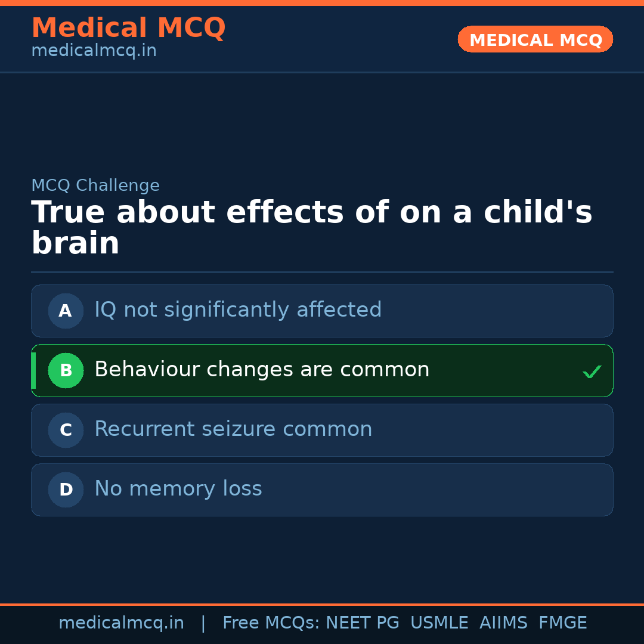Click the D letter circle icon
This screenshot has width=644, height=644.
[x=66, y=490]
